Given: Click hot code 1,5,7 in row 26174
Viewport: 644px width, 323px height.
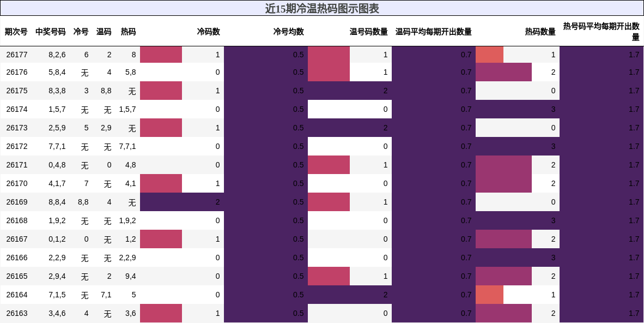Looking at the screenshot, I should [127, 110].
